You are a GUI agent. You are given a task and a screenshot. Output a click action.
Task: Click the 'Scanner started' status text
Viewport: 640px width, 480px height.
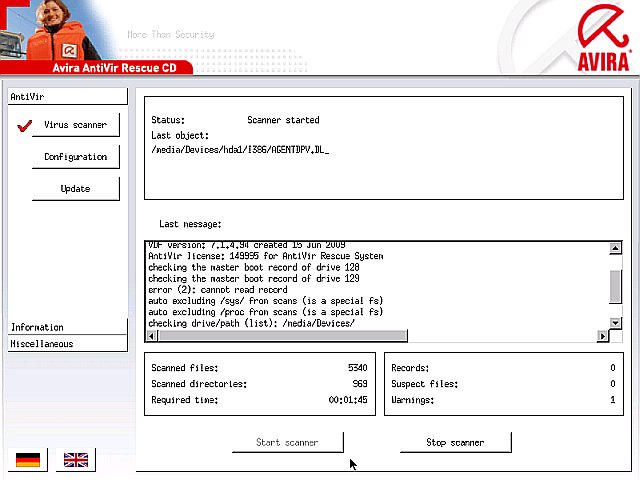tap(283, 120)
